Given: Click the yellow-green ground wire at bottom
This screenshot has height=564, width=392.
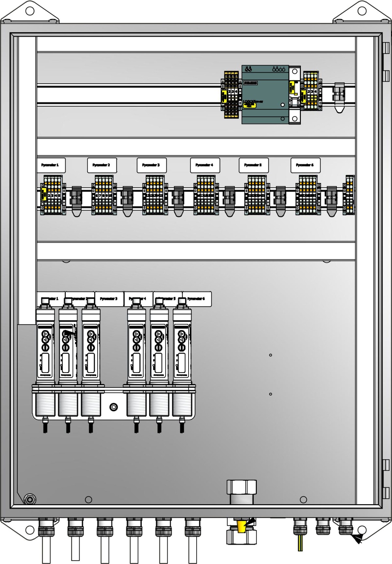Looking at the screenshot, I should [x=300, y=542].
